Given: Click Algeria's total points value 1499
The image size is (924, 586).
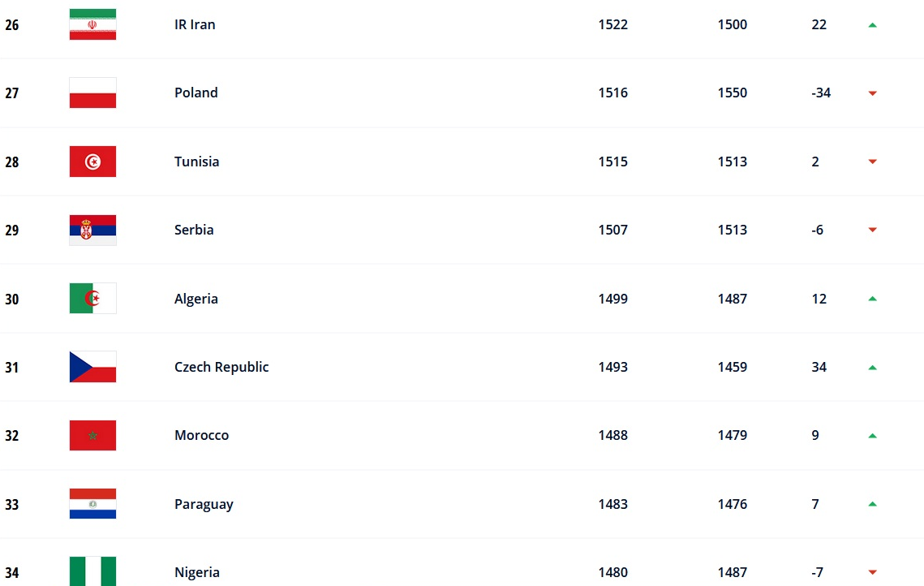Looking at the screenshot, I should (613, 299).
